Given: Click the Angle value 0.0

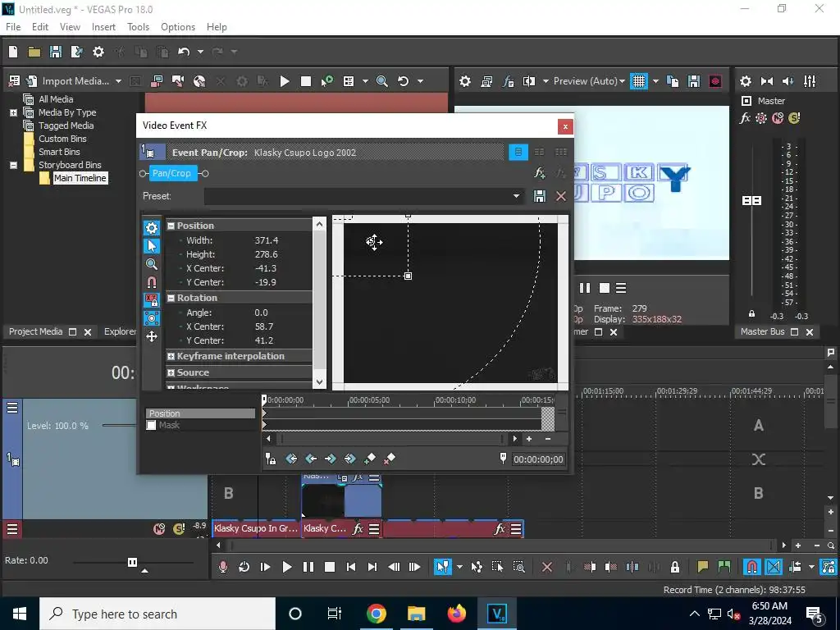Looking at the screenshot, I should point(262,313).
